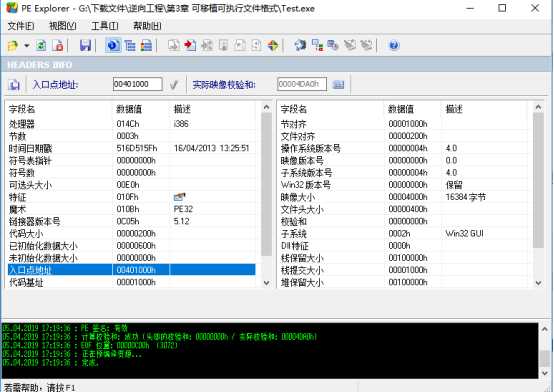Click the log panel scrollbar down arrow
The height and width of the screenshot is (392, 554).
pyautogui.click(x=545, y=373)
